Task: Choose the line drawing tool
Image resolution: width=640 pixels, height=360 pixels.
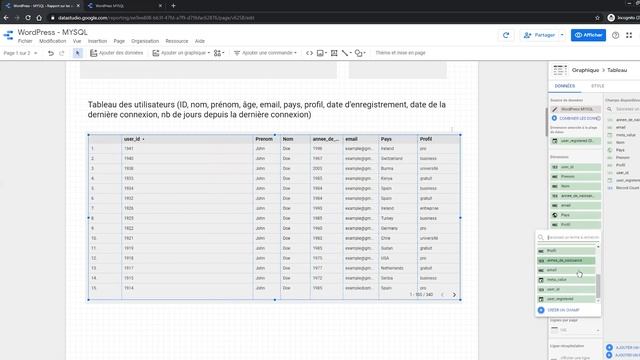Action: [345, 53]
